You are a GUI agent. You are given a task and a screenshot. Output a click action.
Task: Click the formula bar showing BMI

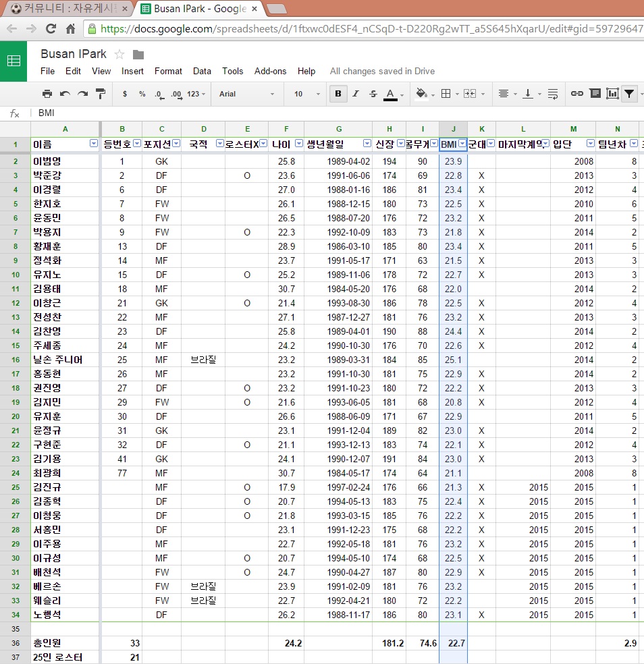pos(339,113)
